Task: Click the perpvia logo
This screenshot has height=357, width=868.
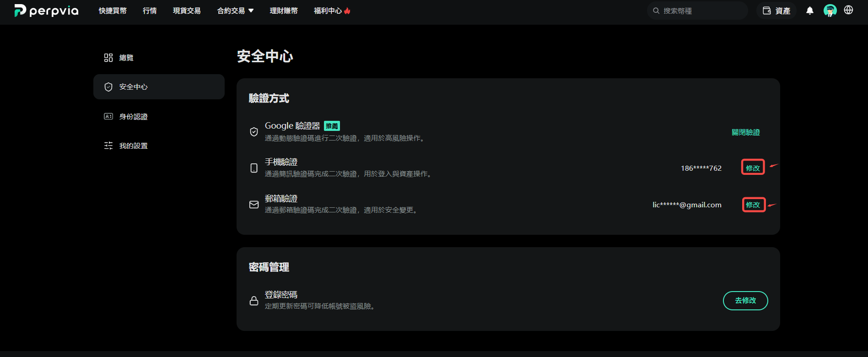Action: point(46,11)
